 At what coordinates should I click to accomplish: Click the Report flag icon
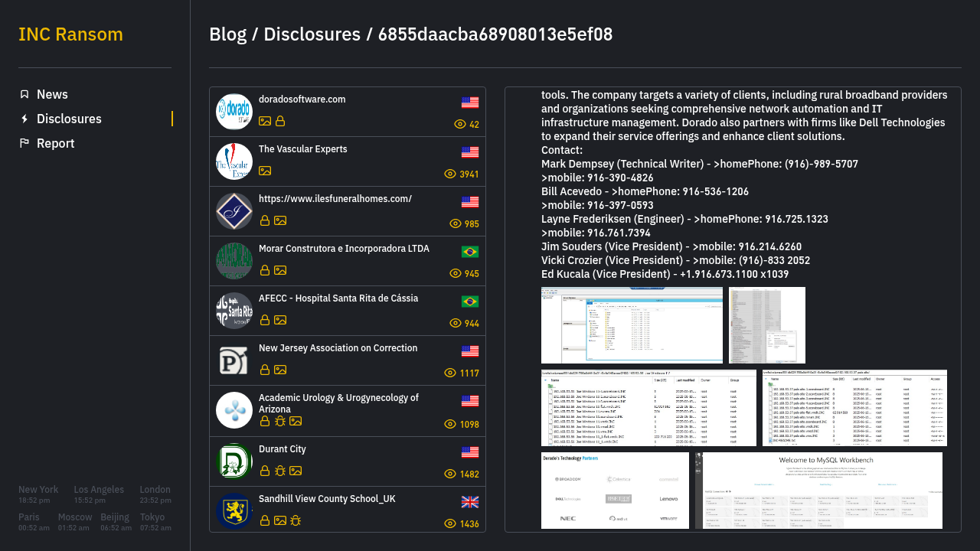coord(24,143)
